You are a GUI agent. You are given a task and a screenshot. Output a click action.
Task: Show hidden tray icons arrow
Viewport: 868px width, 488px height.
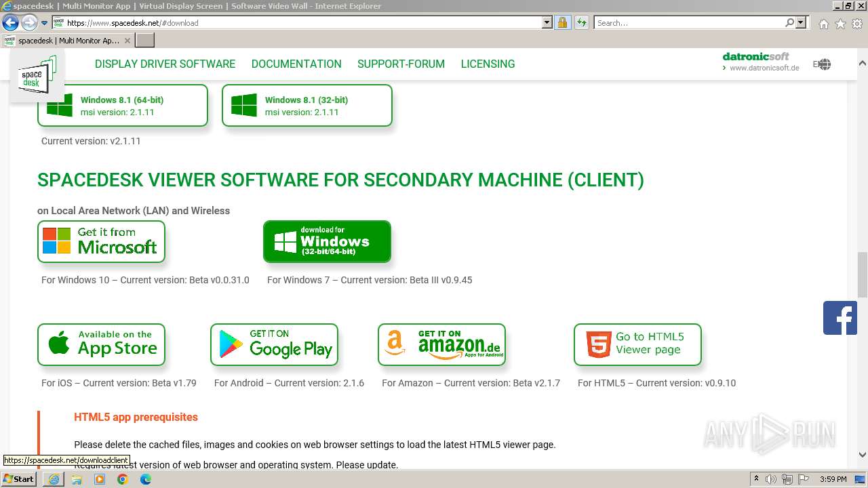756,479
